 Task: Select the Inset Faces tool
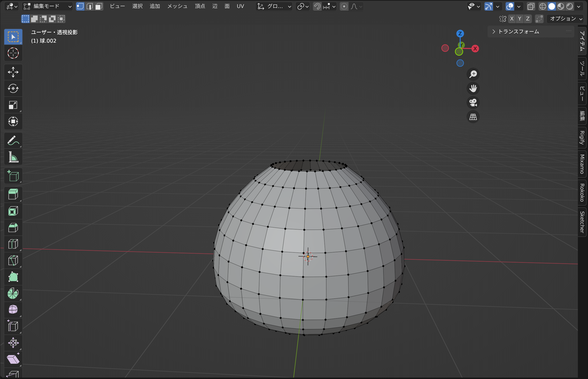coord(13,211)
